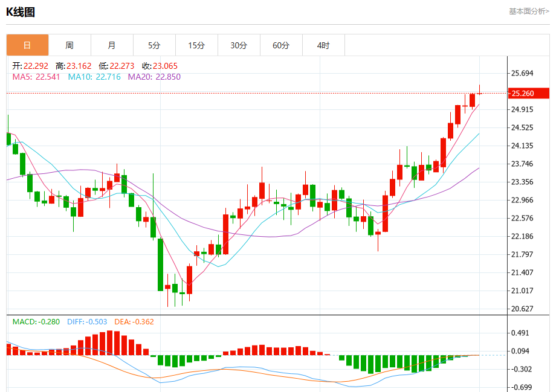The image size is (559, 392).
Task: Click the -0.302 MACD axis label
Action: point(522,369)
